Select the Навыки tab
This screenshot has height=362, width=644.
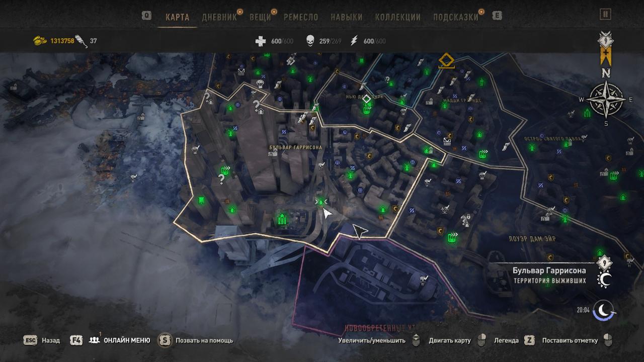pos(347,17)
